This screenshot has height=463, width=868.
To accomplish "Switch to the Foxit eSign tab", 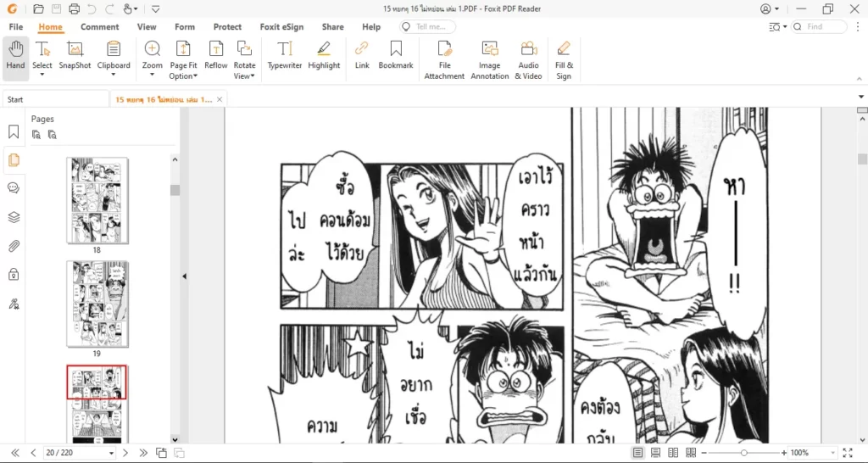I will [281, 26].
